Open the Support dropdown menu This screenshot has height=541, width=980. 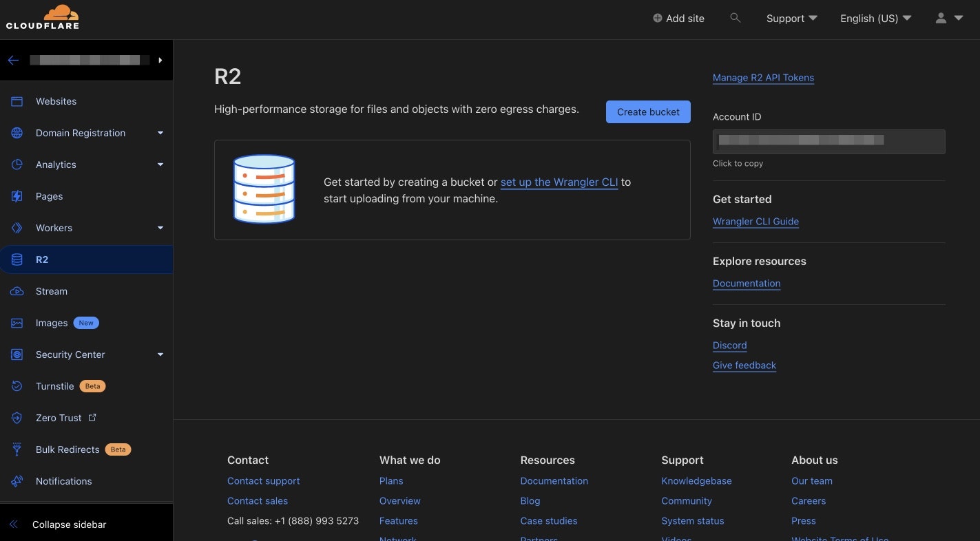coord(791,19)
